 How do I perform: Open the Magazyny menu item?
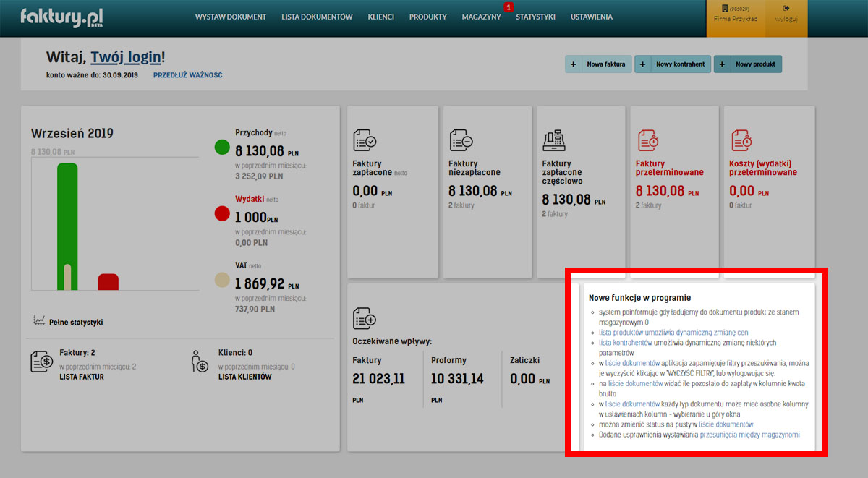(x=481, y=17)
